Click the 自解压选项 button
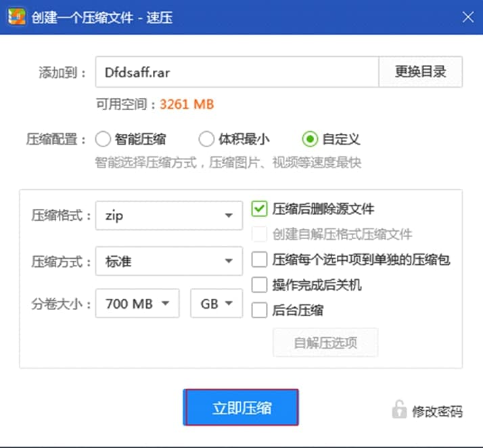The width and height of the screenshot is (483, 448). pos(325,343)
